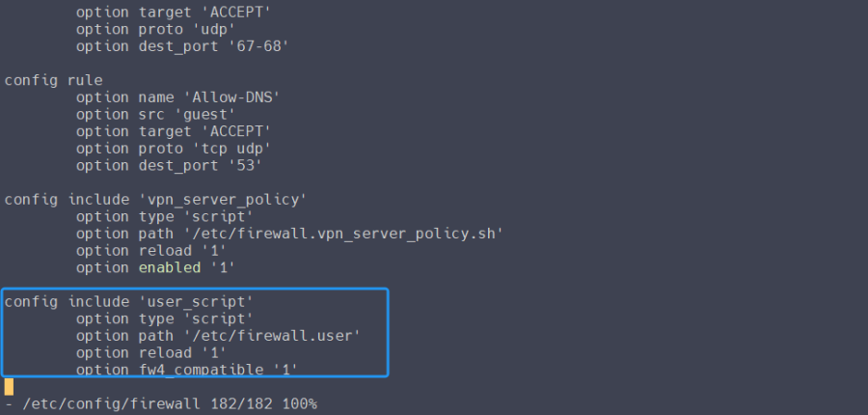Viewport: 868px width, 415px height.
Task: Click the 'config rule' header line
Action: 54,80
